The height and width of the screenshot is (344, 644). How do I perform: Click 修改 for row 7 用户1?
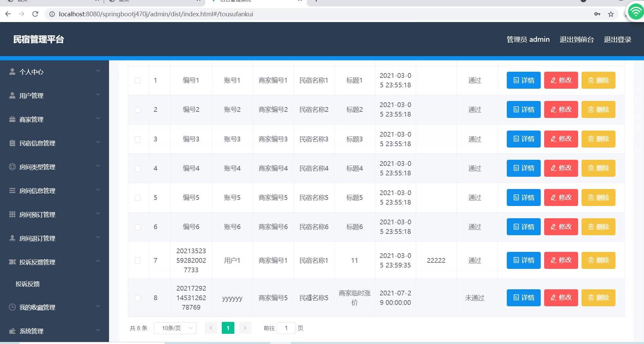pyautogui.click(x=561, y=260)
